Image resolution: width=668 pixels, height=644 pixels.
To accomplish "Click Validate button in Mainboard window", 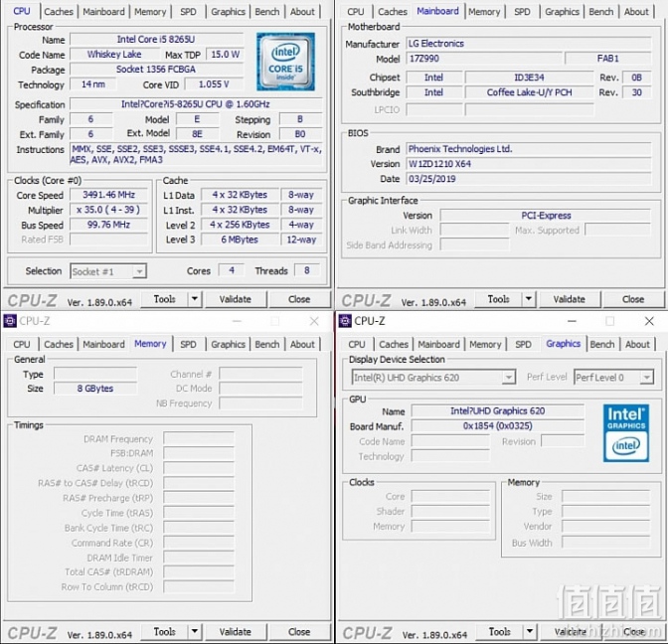I will point(570,299).
